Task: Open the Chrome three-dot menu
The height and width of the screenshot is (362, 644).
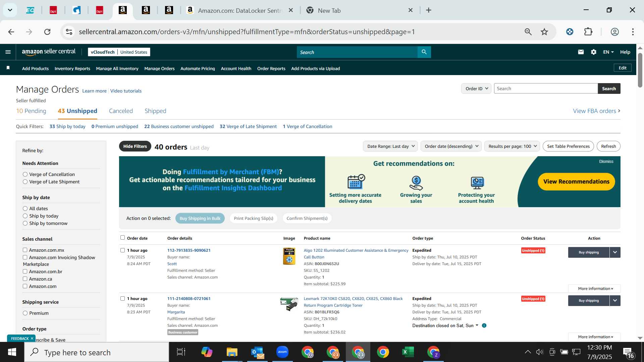Action: pos(633,32)
